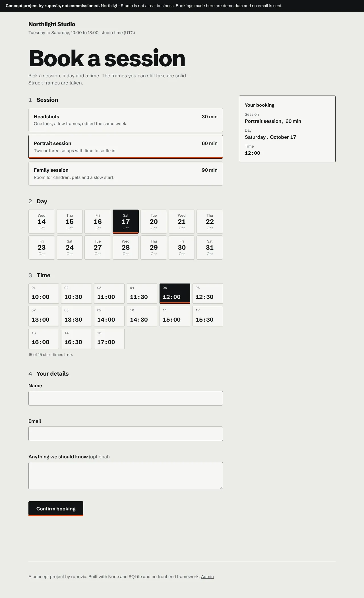Select the 12:00 time frame
The width and height of the screenshot is (364, 598).
pyautogui.click(x=175, y=293)
